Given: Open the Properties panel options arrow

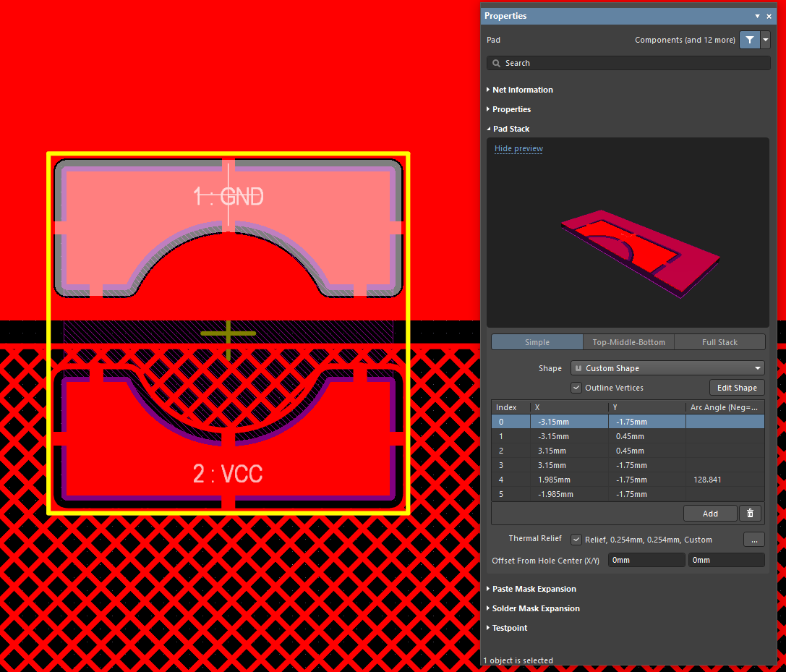Looking at the screenshot, I should pos(757,16).
